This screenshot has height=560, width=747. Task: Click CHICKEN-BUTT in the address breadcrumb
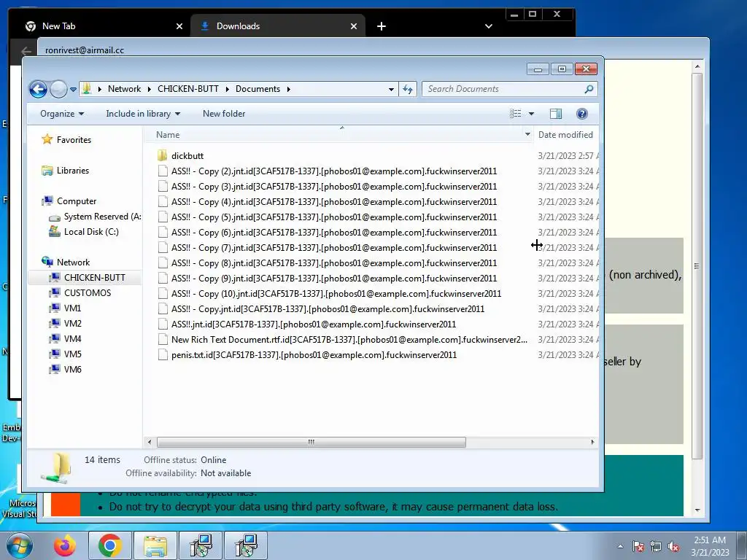pyautogui.click(x=187, y=89)
